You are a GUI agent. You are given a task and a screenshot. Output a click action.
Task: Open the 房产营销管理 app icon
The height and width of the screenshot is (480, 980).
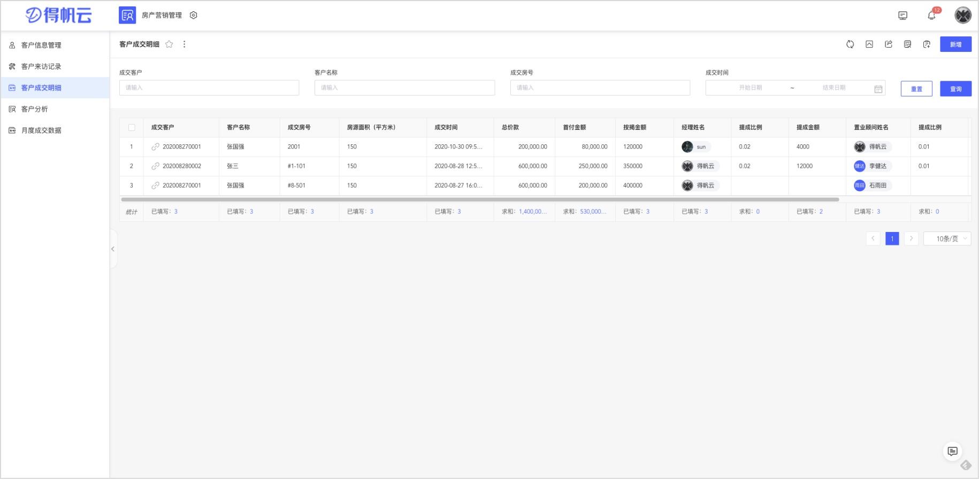click(x=127, y=16)
